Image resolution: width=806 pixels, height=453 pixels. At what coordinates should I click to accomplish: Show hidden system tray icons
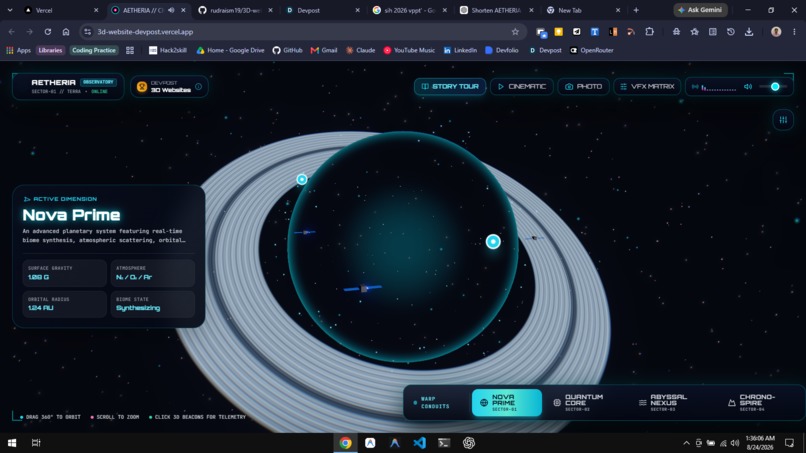coord(686,443)
